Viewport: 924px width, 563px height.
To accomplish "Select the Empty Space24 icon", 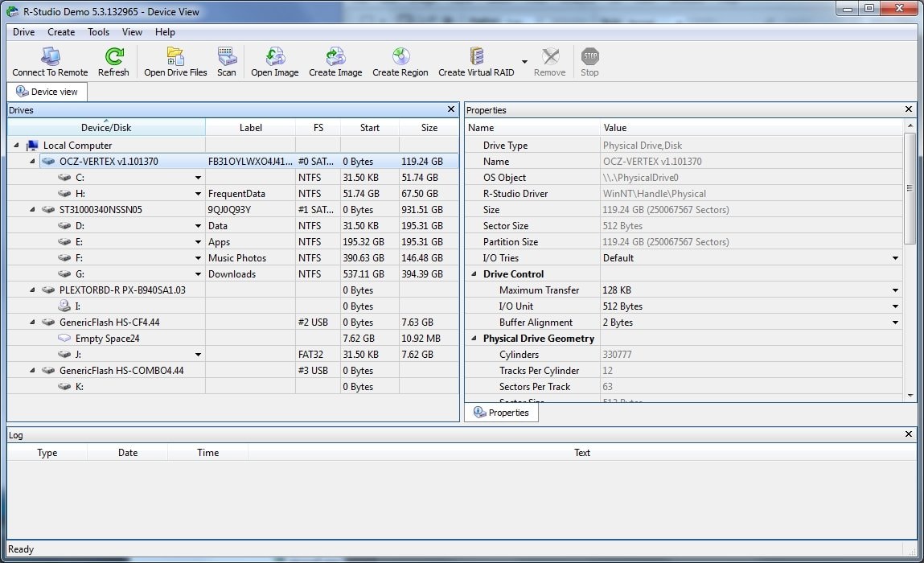I will pos(65,339).
